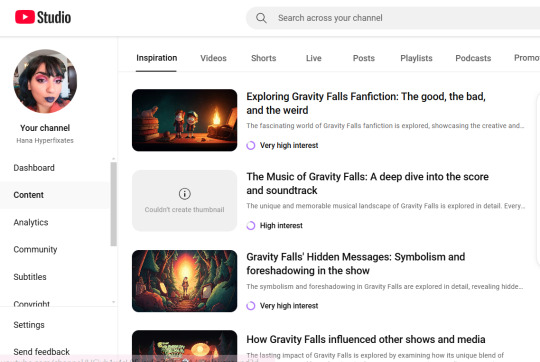Switch to the Videos tab
This screenshot has height=362, width=540.
pos(214,58)
